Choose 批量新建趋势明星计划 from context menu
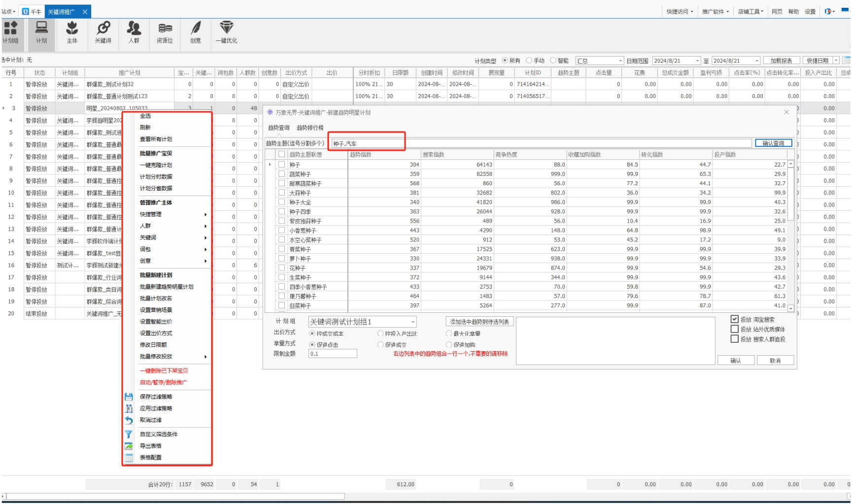The width and height of the screenshot is (853, 504). tap(167, 287)
